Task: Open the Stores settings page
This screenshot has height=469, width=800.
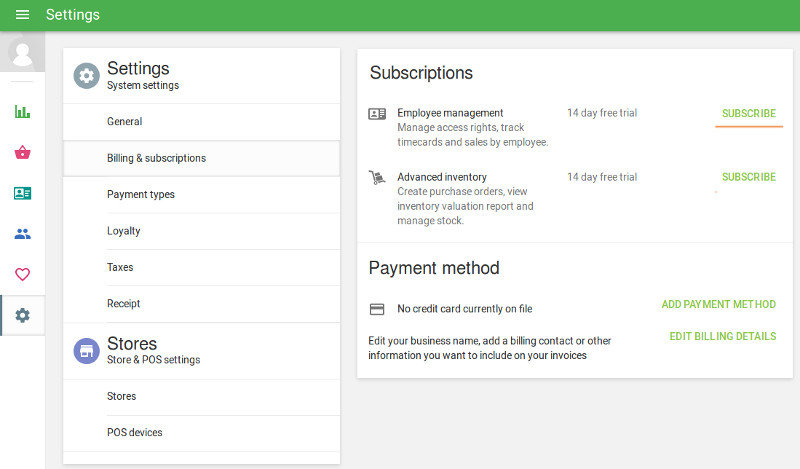Action: click(121, 396)
